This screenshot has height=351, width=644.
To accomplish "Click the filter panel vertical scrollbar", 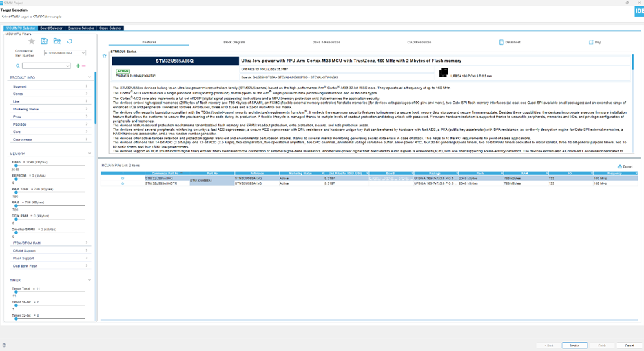I will [95, 98].
